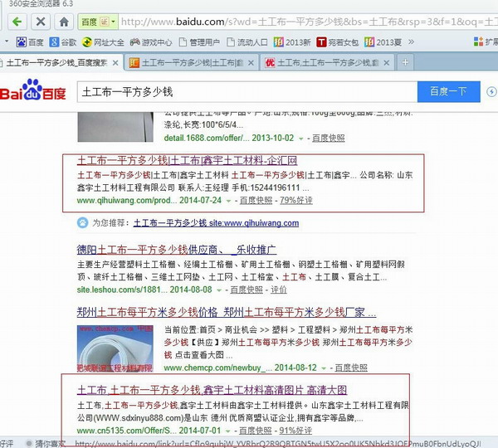The height and width of the screenshot is (448, 498).
Task: Click the browser home button
Action: point(64,21)
